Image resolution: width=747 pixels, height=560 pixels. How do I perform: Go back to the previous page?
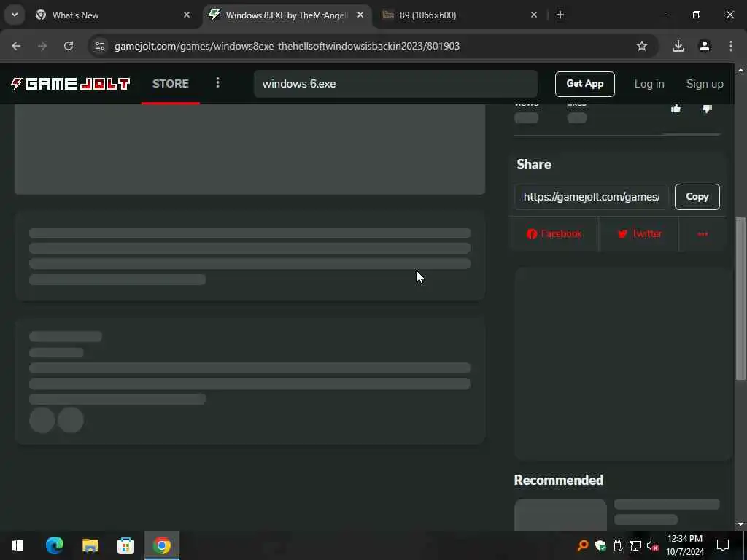[16, 46]
